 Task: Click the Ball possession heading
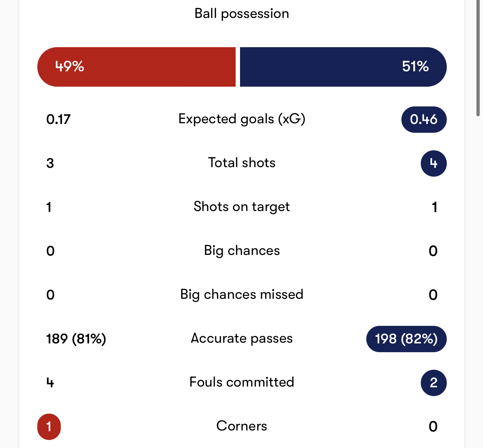click(x=241, y=14)
